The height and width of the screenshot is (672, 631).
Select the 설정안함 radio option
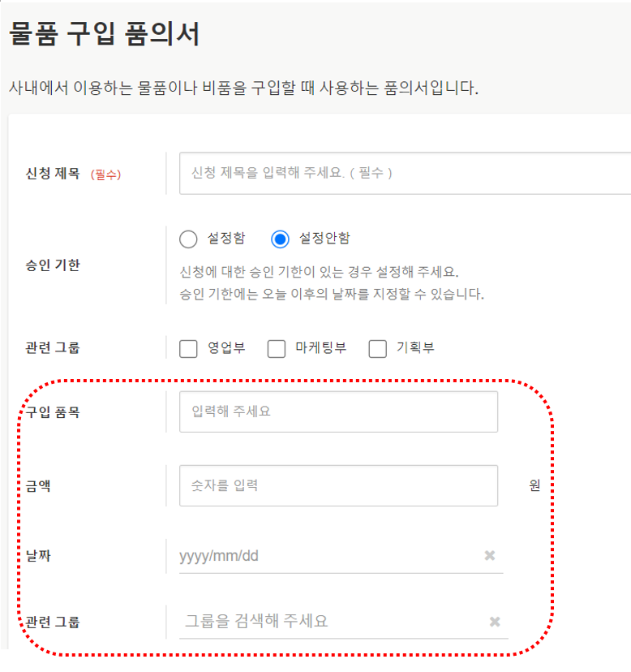click(280, 239)
